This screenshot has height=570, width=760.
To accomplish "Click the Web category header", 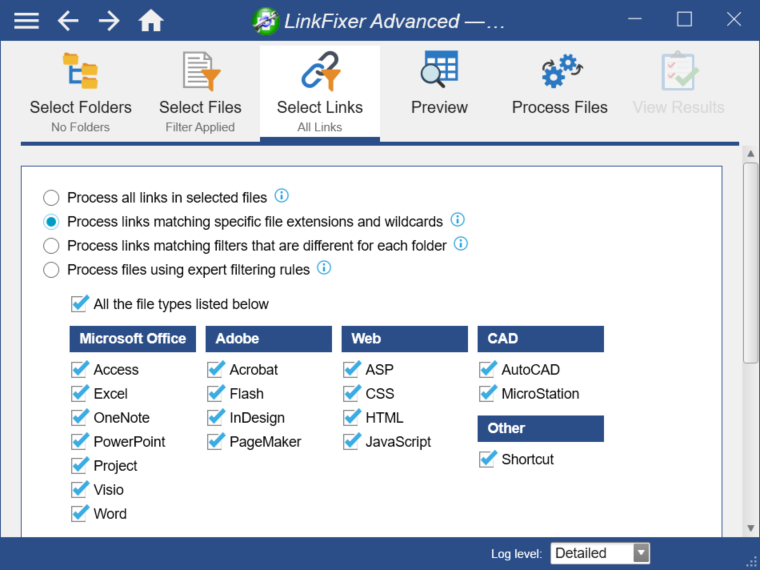I will 405,339.
